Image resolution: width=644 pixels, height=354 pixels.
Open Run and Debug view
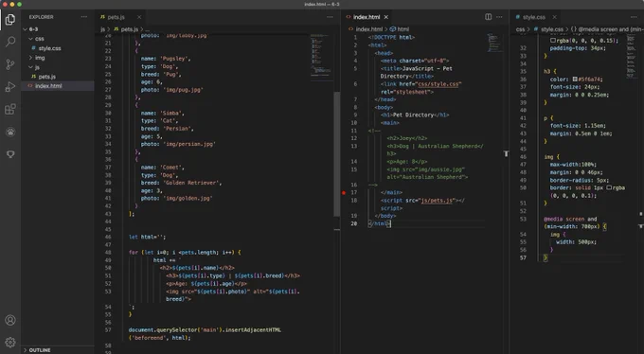[x=10, y=87]
